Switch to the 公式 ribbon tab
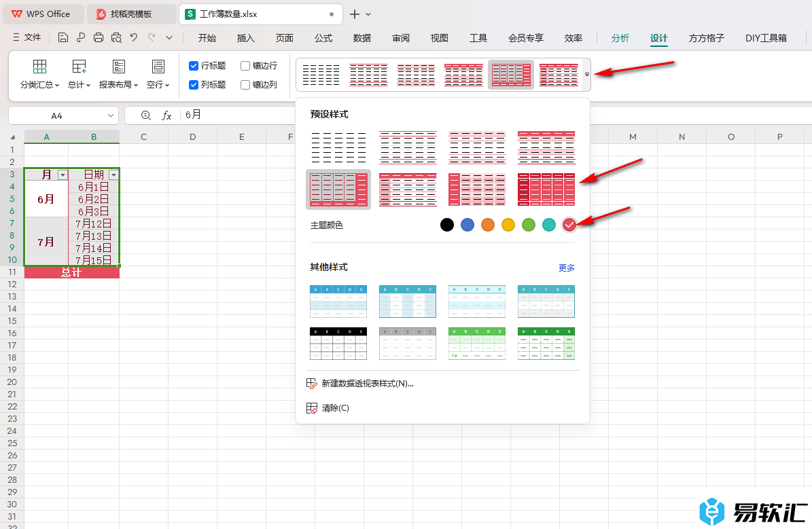Image resolution: width=812 pixels, height=529 pixels. click(x=323, y=38)
